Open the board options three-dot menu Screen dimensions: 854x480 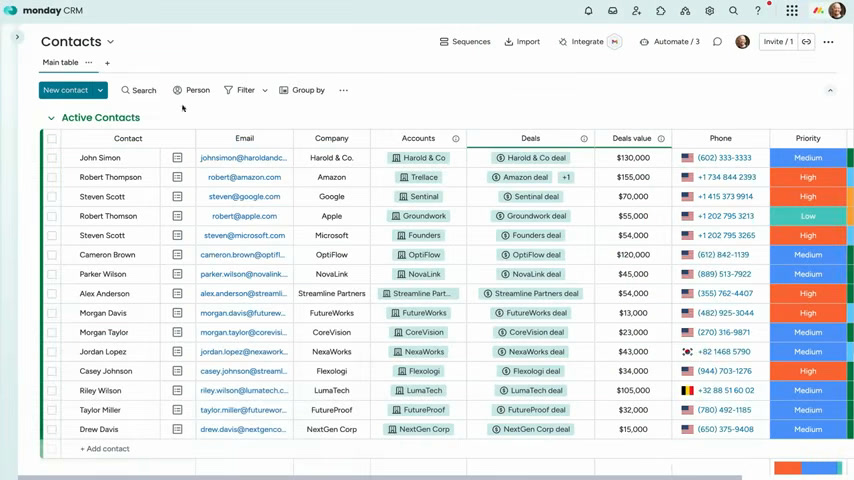[828, 42]
